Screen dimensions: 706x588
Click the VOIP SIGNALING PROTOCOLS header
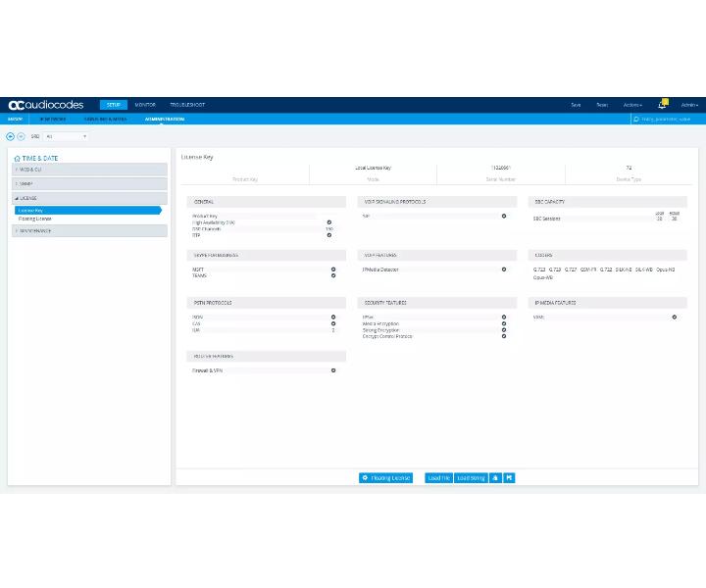[x=437, y=202]
